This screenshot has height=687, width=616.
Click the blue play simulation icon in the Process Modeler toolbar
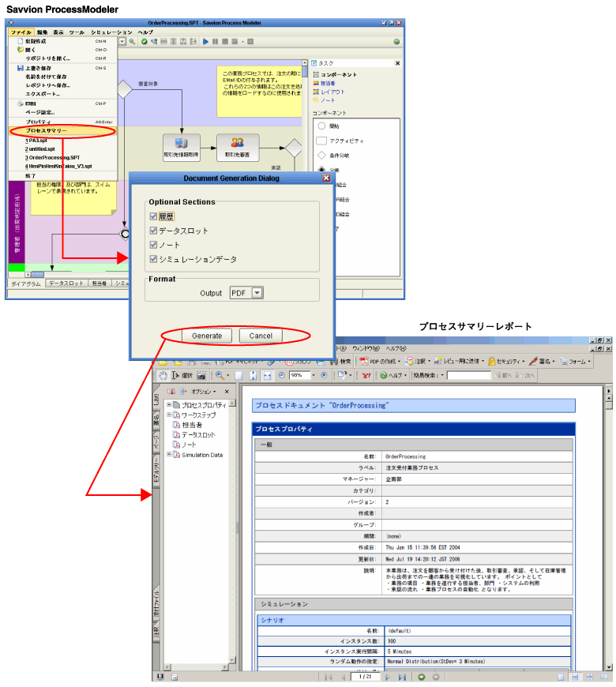point(205,42)
